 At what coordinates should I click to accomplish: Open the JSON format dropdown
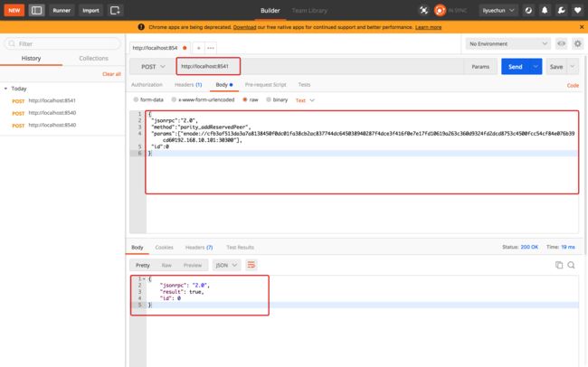(x=226, y=265)
